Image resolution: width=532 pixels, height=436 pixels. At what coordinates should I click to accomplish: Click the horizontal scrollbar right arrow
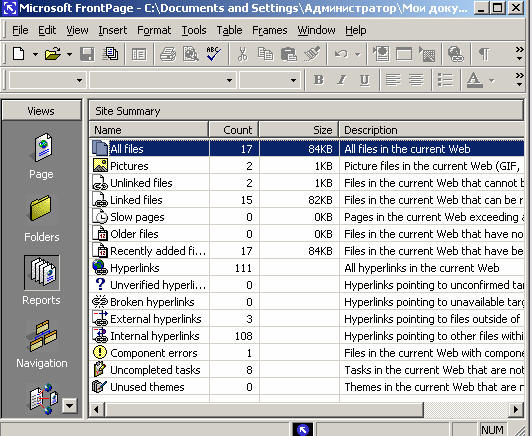tap(516, 409)
